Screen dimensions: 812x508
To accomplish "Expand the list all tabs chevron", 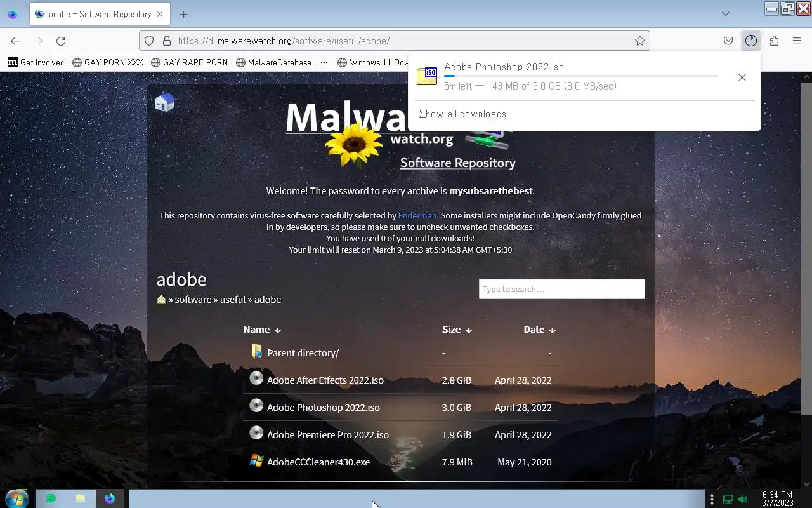I will pyautogui.click(x=726, y=14).
